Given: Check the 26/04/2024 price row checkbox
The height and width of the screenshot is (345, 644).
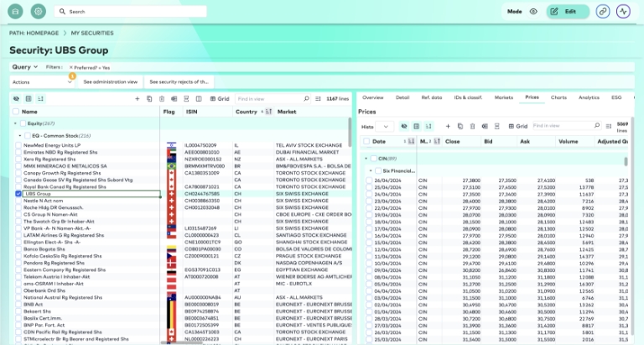Looking at the screenshot, I should pos(369,180).
